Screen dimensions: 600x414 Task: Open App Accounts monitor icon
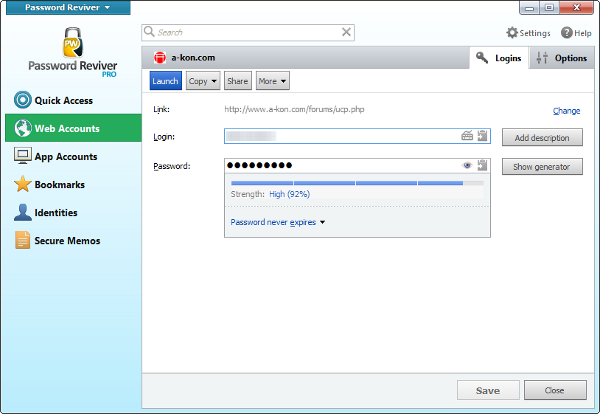click(23, 156)
